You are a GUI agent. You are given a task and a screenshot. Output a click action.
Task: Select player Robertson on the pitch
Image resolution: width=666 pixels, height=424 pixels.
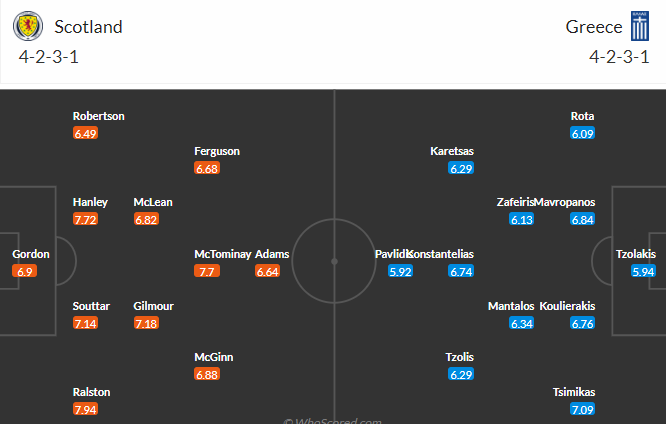[x=99, y=116]
